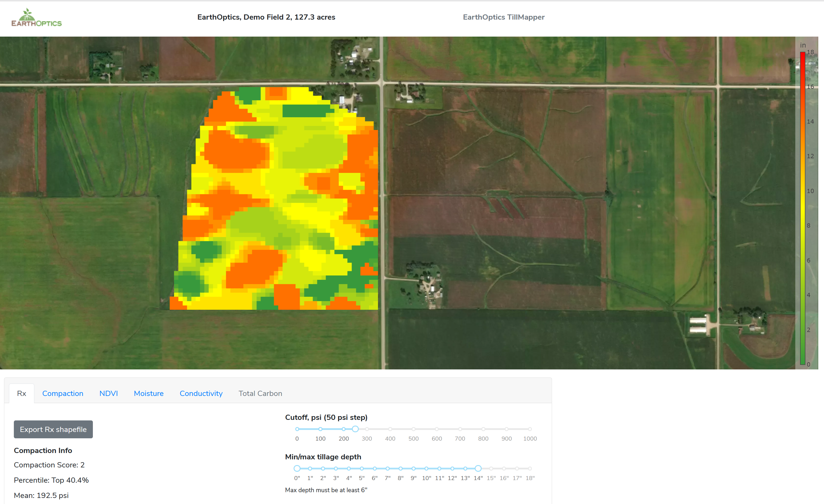824x504 pixels.
Task: Click the field name header text
Action: coord(266,17)
